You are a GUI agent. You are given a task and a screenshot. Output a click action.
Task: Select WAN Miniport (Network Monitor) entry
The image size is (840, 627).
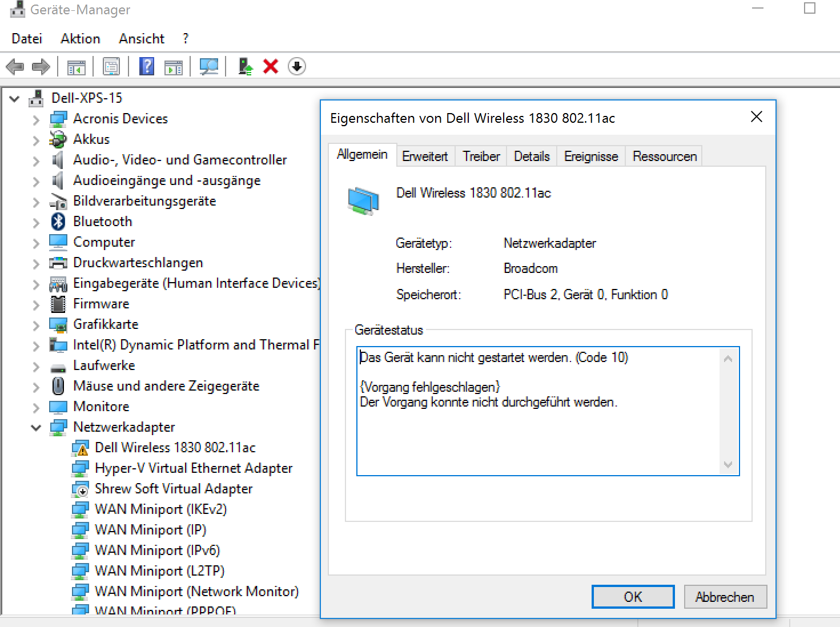pos(197,592)
